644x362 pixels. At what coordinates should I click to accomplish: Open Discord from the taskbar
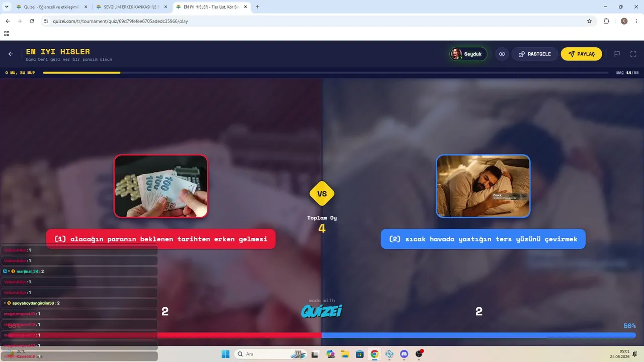pos(404,354)
